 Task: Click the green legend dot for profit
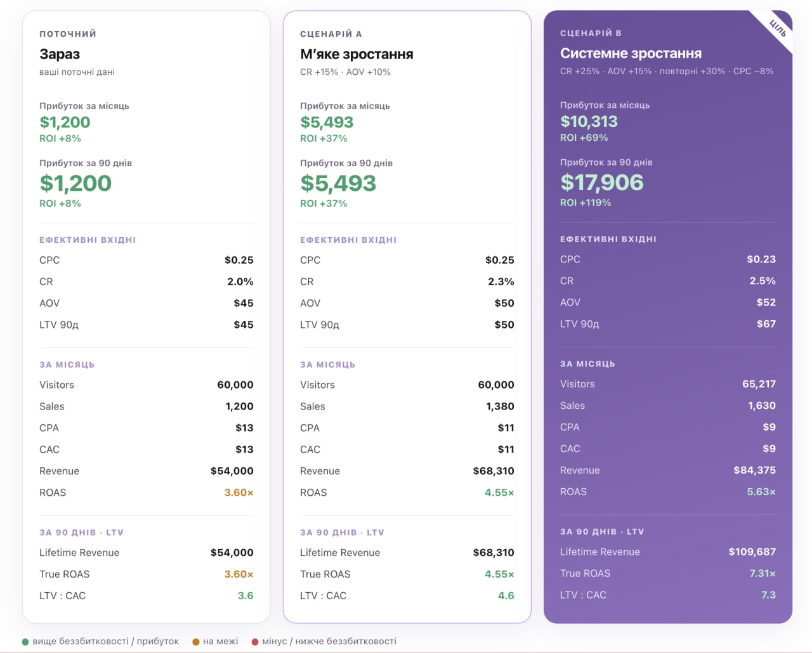[25, 642]
